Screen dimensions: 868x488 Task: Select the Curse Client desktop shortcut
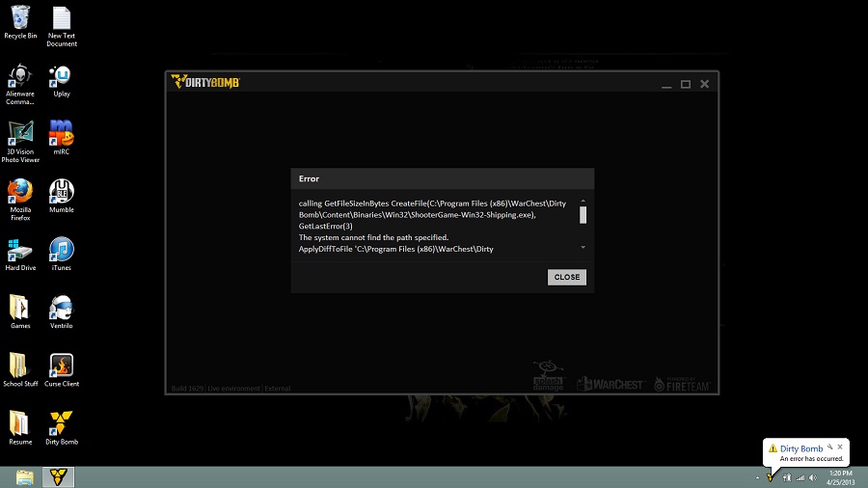pyautogui.click(x=61, y=366)
